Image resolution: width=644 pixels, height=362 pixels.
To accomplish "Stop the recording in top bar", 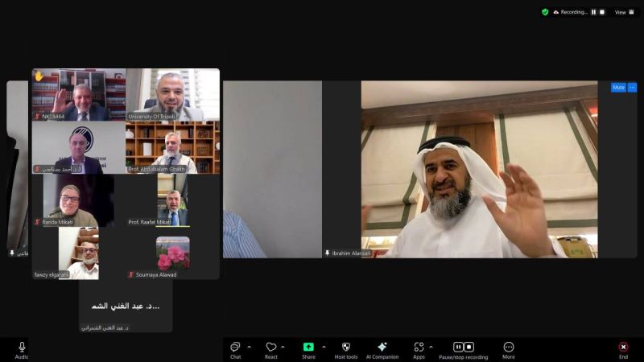I will (x=602, y=12).
